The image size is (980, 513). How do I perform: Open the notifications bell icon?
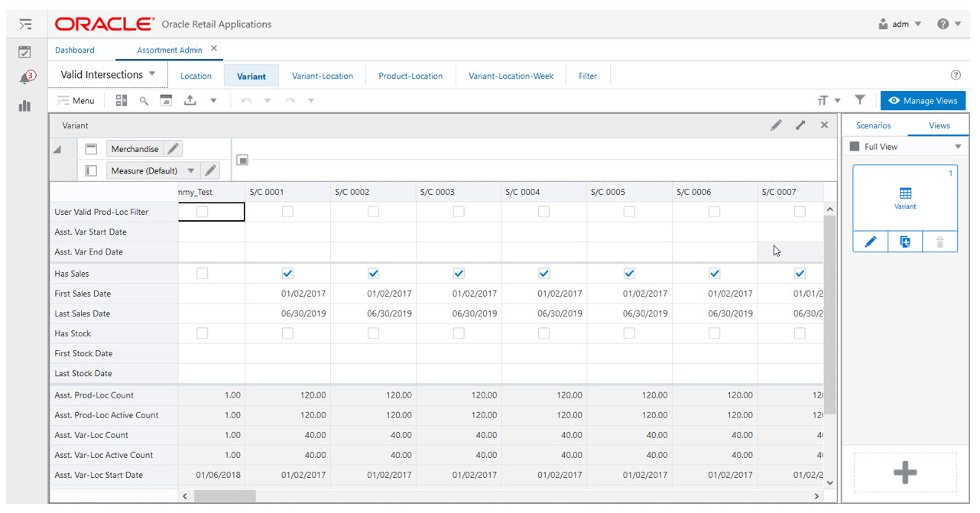[25, 78]
